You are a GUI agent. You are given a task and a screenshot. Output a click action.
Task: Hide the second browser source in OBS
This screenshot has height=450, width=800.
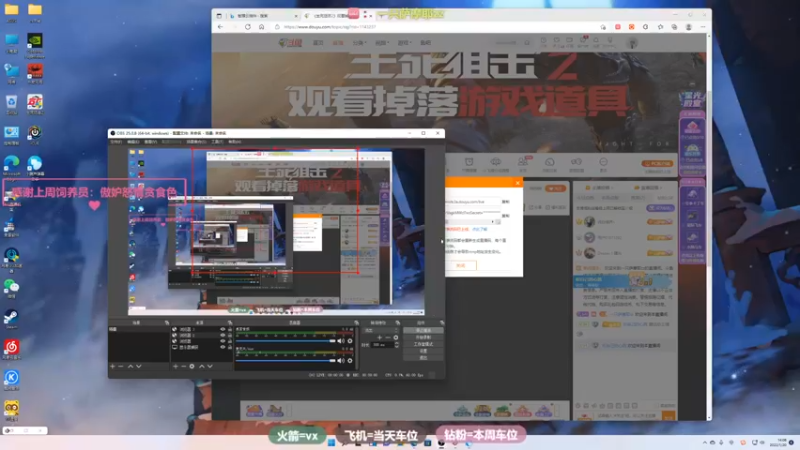point(222,335)
